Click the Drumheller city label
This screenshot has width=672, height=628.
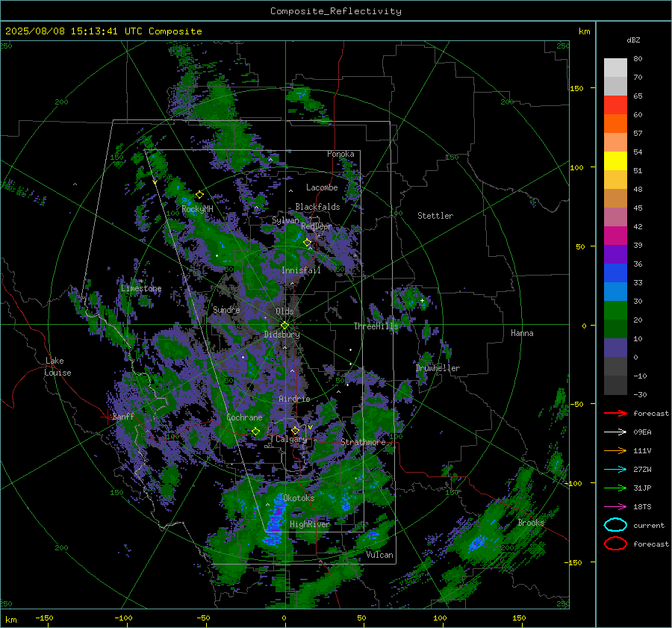[x=438, y=368]
